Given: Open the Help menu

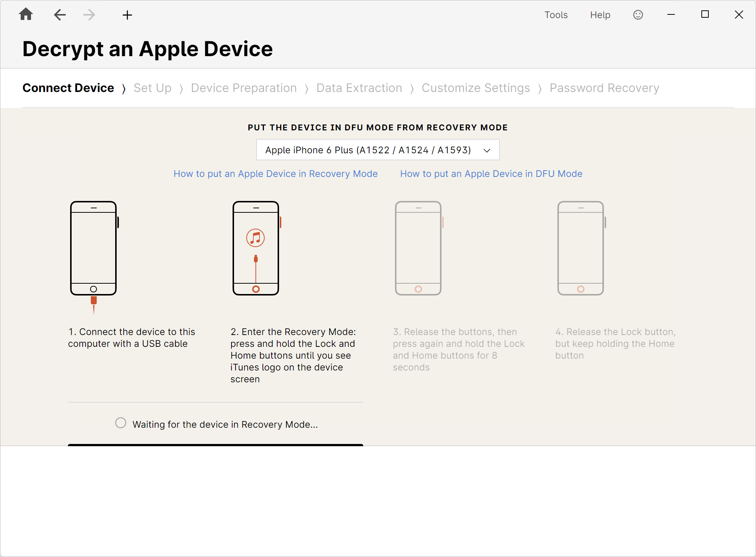Looking at the screenshot, I should 600,15.
